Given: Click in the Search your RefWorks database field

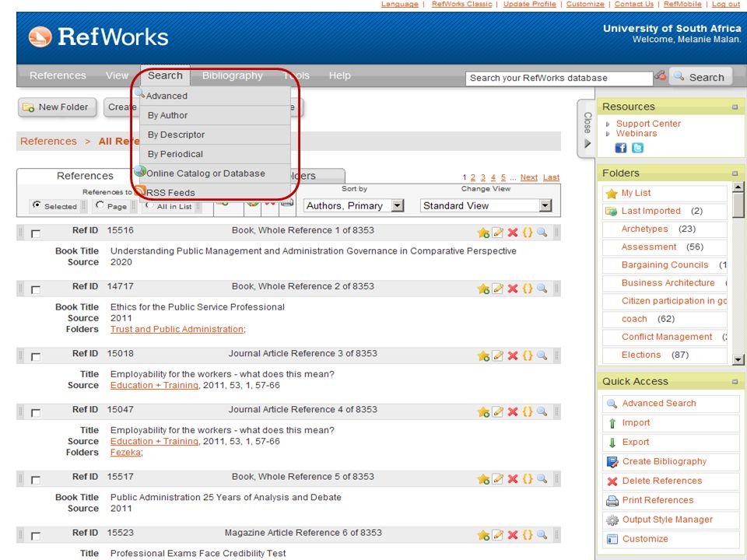Looking at the screenshot, I should (x=559, y=78).
